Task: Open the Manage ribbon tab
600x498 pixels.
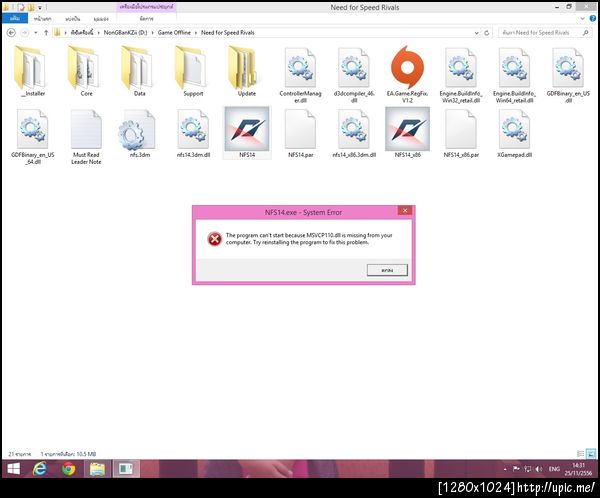Action: point(147,18)
